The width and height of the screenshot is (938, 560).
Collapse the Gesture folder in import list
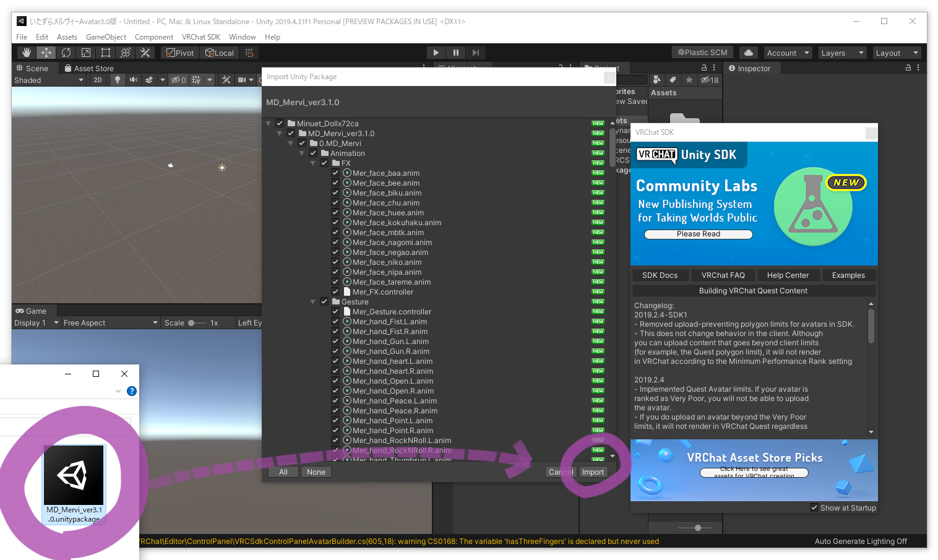coord(313,302)
